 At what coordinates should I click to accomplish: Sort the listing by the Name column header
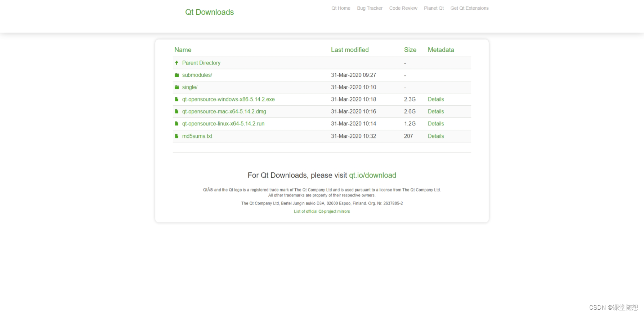pyautogui.click(x=183, y=50)
